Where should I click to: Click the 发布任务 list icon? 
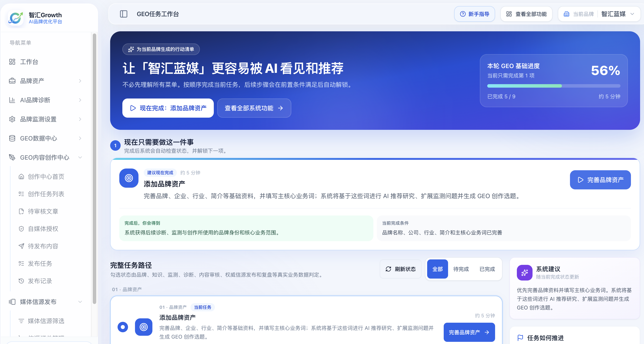click(21, 263)
